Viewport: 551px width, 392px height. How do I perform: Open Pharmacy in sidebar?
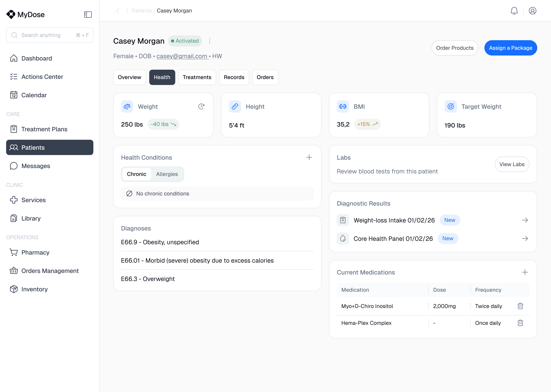(x=50, y=253)
